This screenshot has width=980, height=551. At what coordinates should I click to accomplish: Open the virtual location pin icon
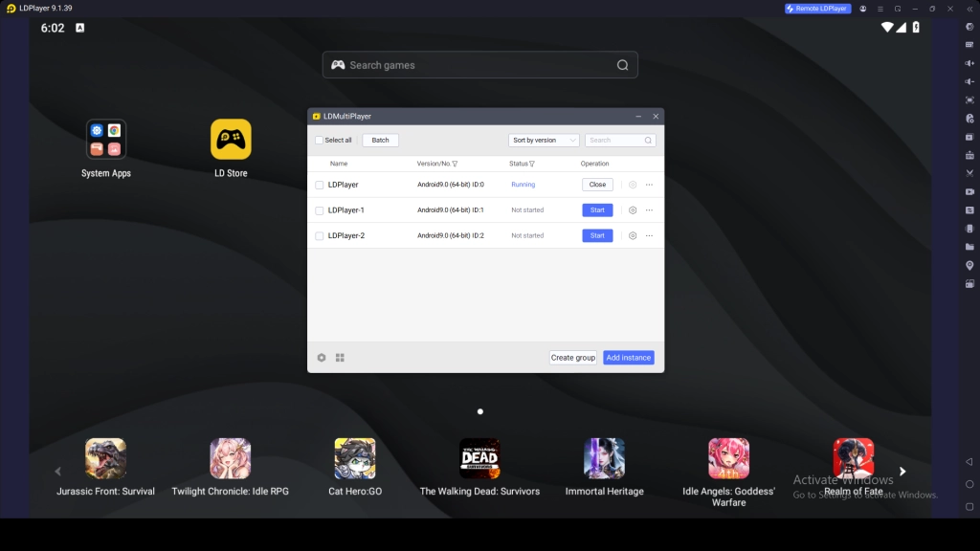point(969,266)
